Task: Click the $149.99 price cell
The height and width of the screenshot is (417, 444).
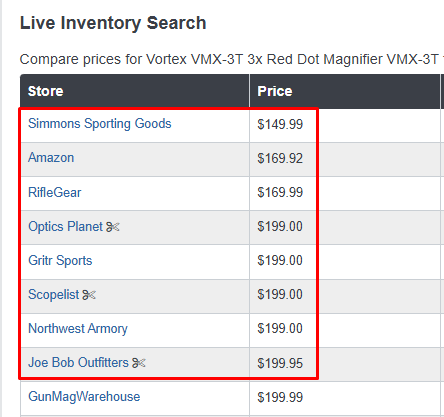Action: point(280,124)
